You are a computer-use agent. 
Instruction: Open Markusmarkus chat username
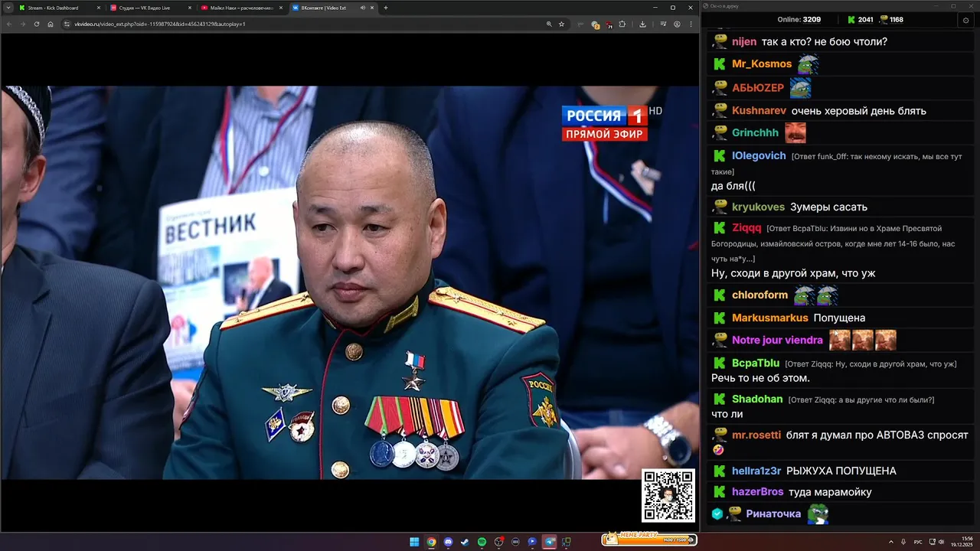pyautogui.click(x=769, y=318)
